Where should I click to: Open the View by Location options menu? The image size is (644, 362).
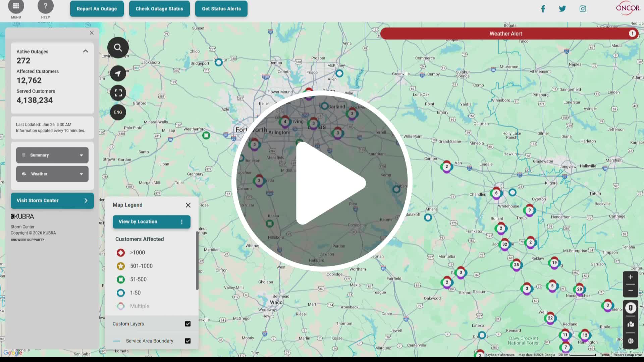point(181,222)
